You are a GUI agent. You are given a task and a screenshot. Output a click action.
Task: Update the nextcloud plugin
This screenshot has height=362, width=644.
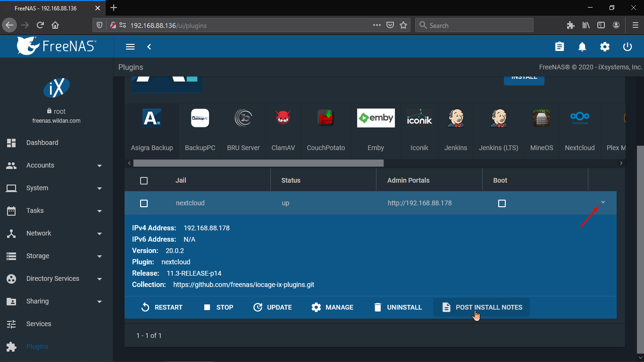[273, 307]
